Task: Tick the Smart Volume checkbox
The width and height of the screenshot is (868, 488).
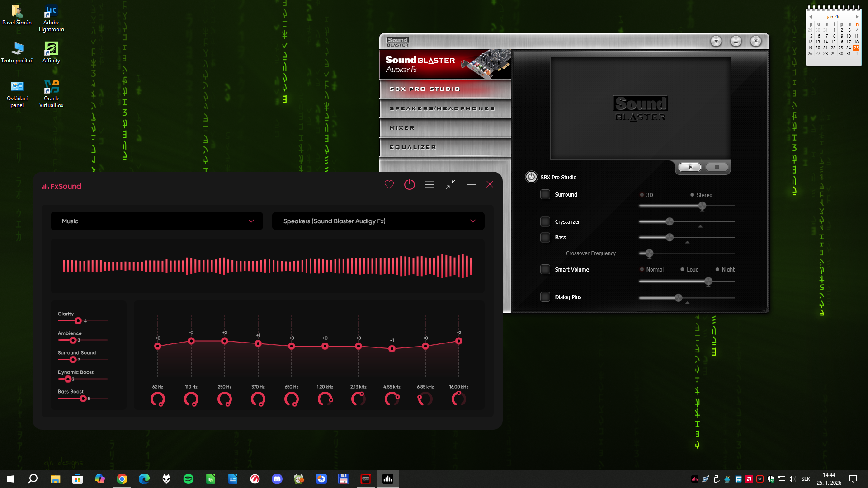Action: [545, 269]
